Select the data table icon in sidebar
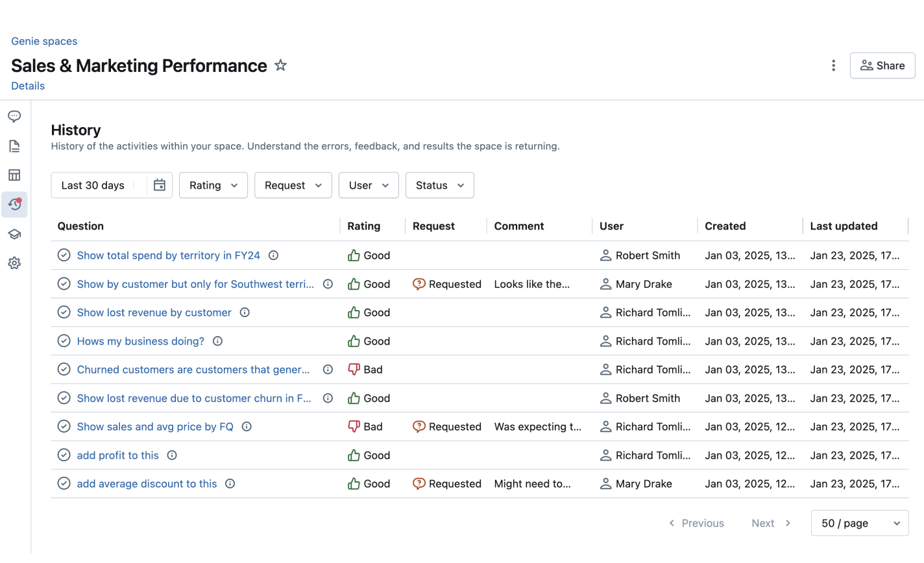 coord(14,175)
